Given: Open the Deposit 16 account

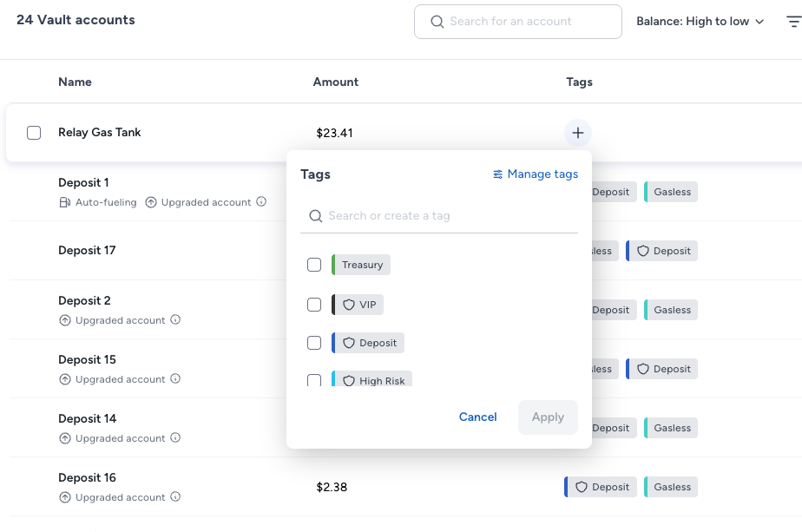Looking at the screenshot, I should click(87, 478).
